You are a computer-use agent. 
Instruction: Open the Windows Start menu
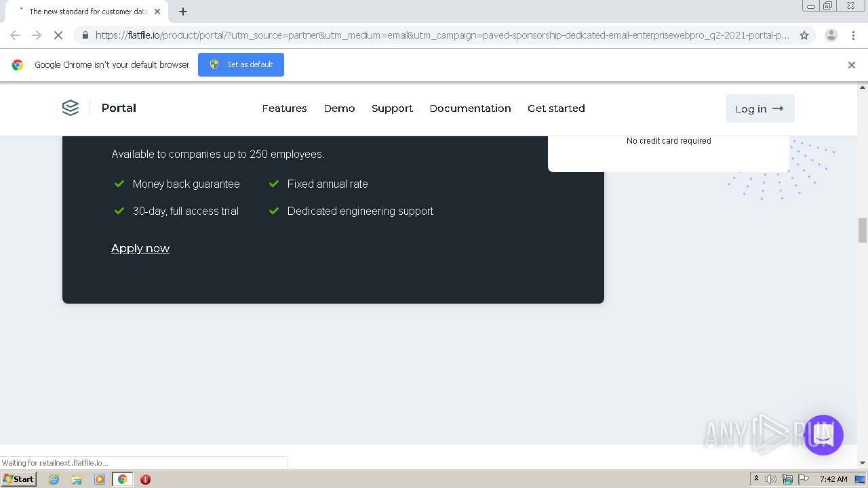[18, 479]
